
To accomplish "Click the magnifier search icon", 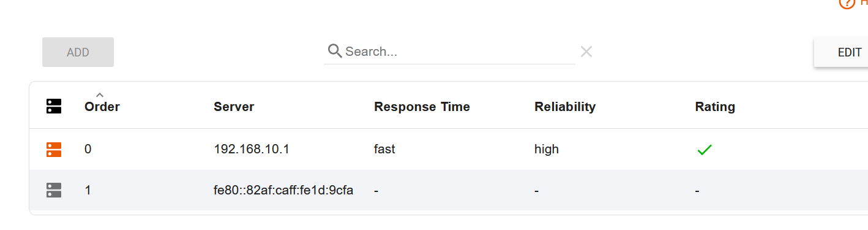I will point(335,51).
